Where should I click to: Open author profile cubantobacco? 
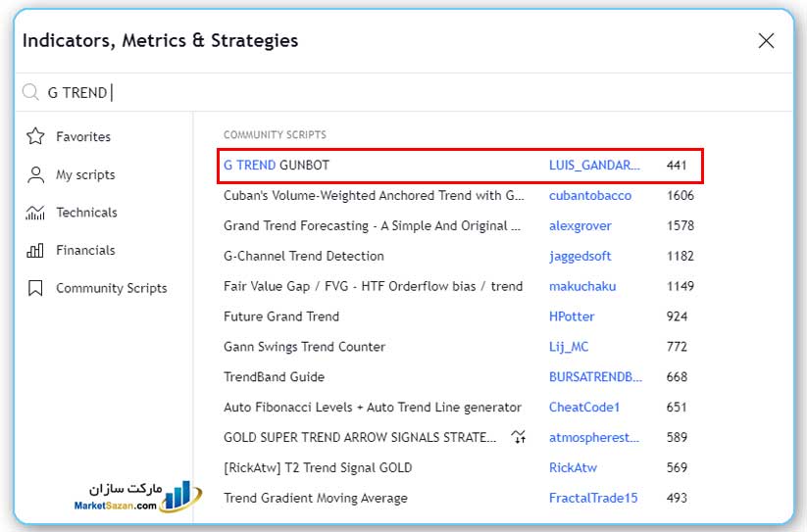point(589,196)
